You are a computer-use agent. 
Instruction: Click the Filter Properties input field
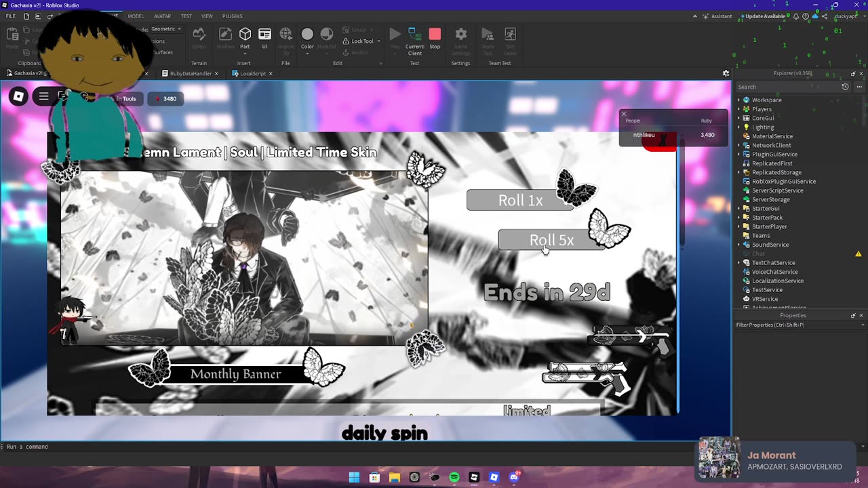coord(799,325)
